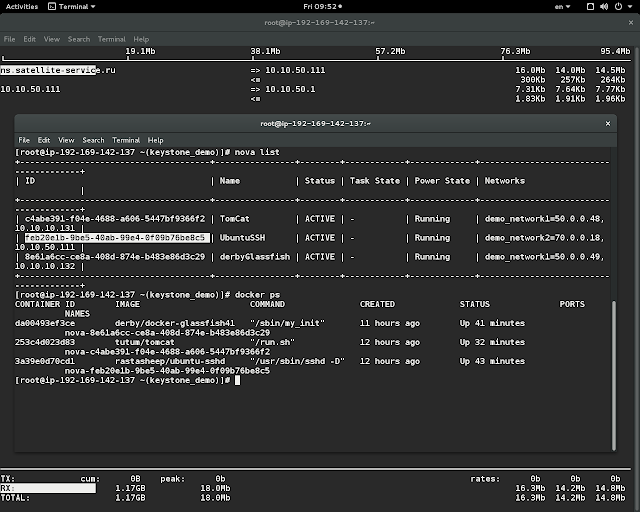Click the 'Up 43 minutes' status
Screen dimensions: 640x512
point(492,361)
